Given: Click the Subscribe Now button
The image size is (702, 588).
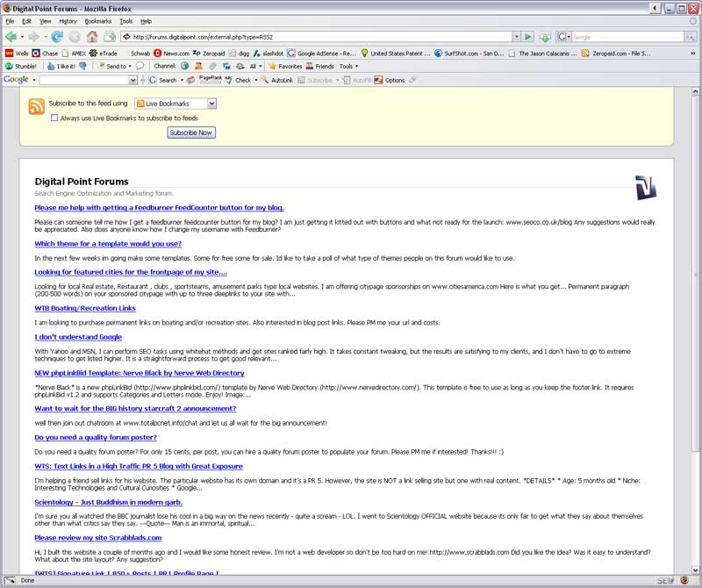Looking at the screenshot, I should tap(191, 133).
